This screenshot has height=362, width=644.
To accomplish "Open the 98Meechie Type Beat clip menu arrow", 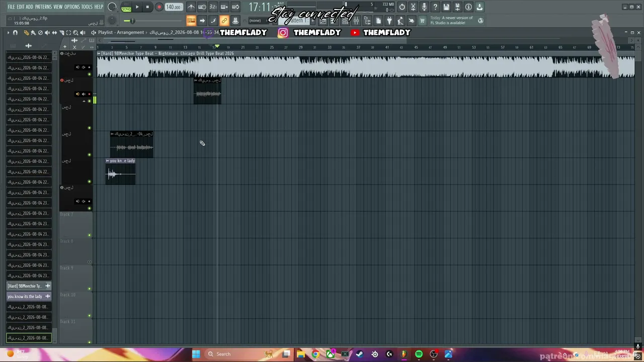I will point(99,53).
